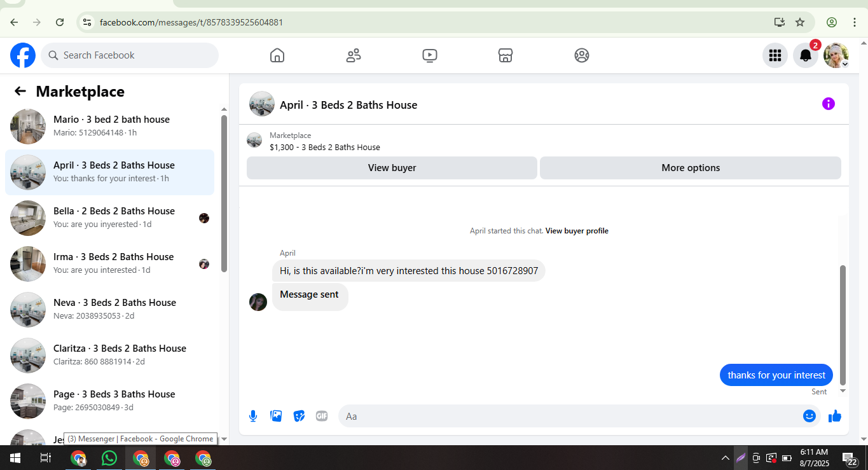Send a thumbs-up like
Screen dimensions: 868x470
click(x=835, y=416)
